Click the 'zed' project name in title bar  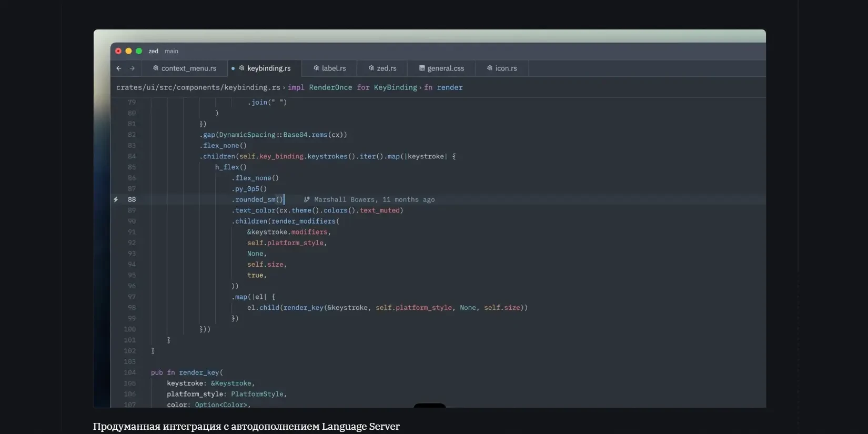tap(153, 51)
